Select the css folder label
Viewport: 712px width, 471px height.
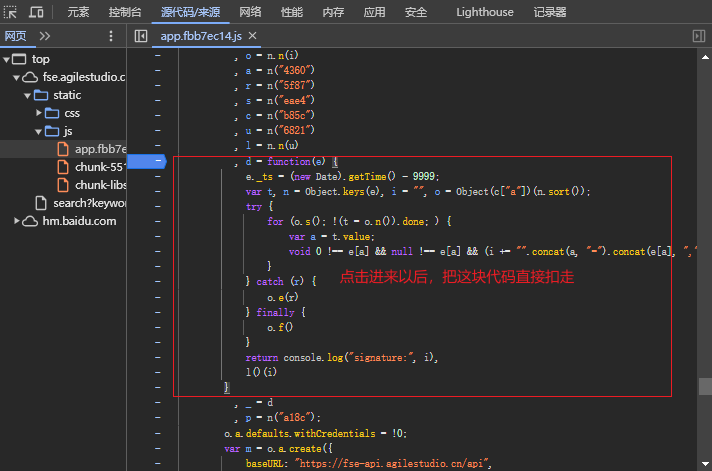coord(72,113)
